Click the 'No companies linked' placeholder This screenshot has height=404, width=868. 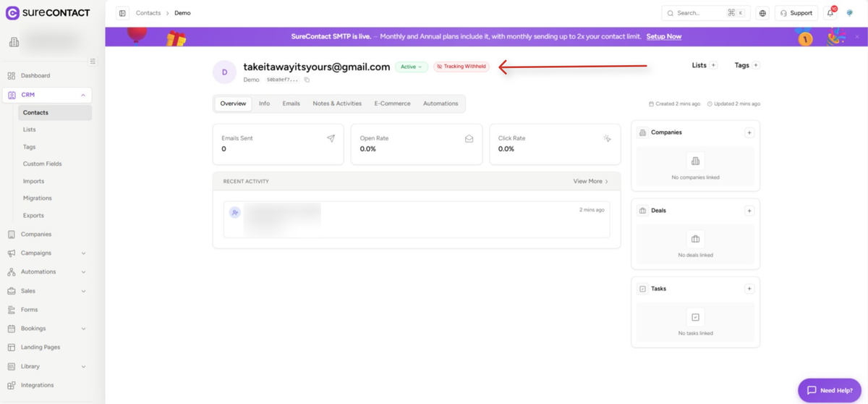pyautogui.click(x=695, y=167)
